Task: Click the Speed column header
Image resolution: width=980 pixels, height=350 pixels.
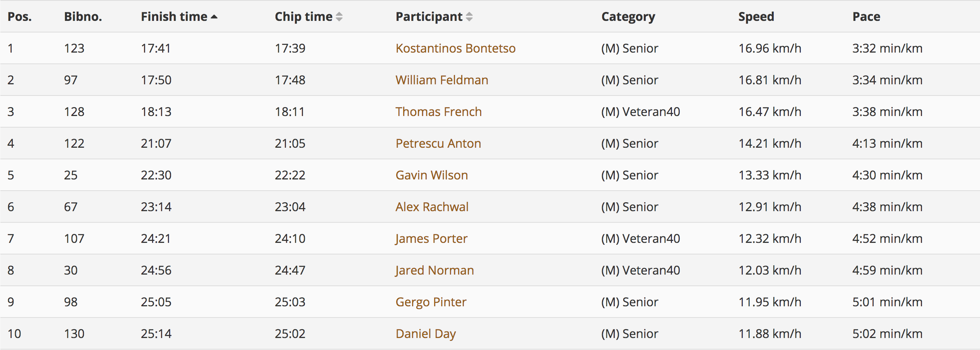Action: coord(756,17)
